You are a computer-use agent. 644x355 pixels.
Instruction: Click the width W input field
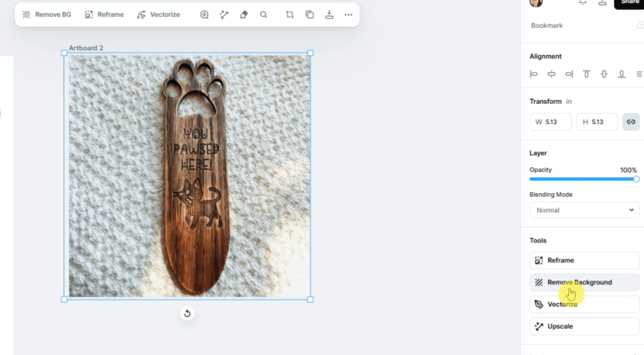(551, 122)
